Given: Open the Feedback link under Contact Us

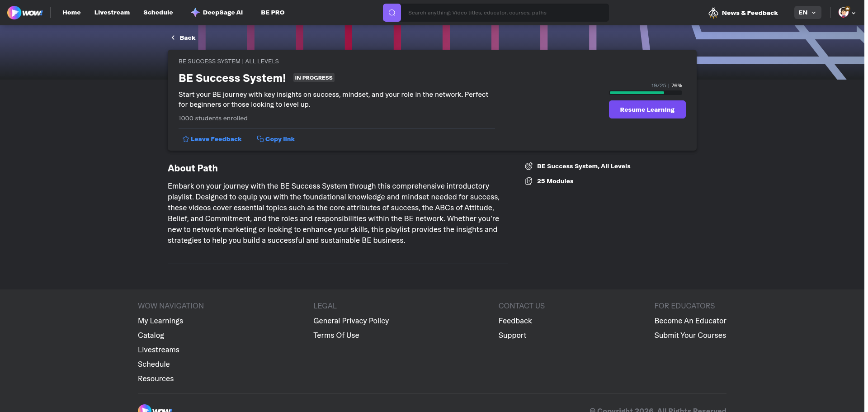Looking at the screenshot, I should (x=515, y=321).
